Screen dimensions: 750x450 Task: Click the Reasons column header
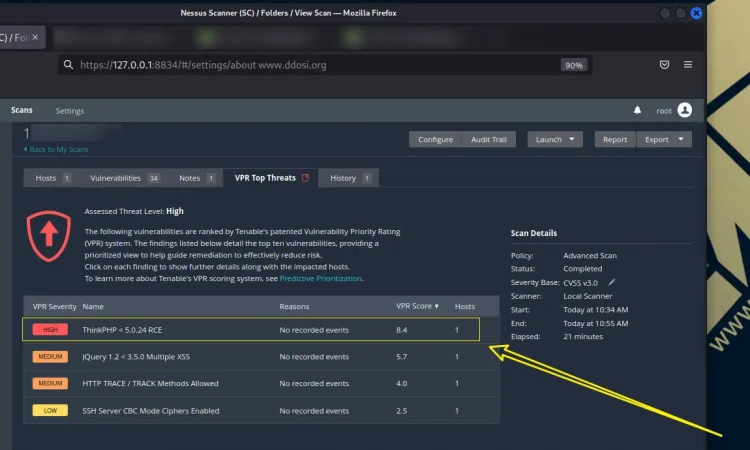pos(294,307)
